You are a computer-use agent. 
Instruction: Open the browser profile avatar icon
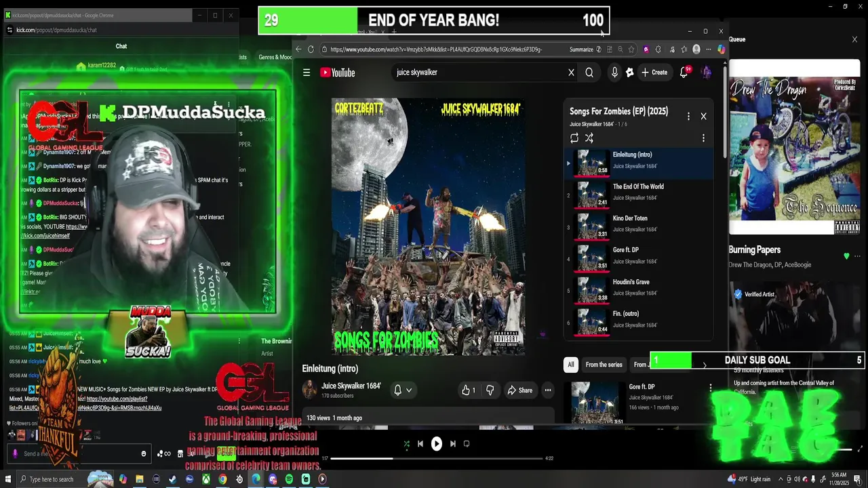coord(696,49)
